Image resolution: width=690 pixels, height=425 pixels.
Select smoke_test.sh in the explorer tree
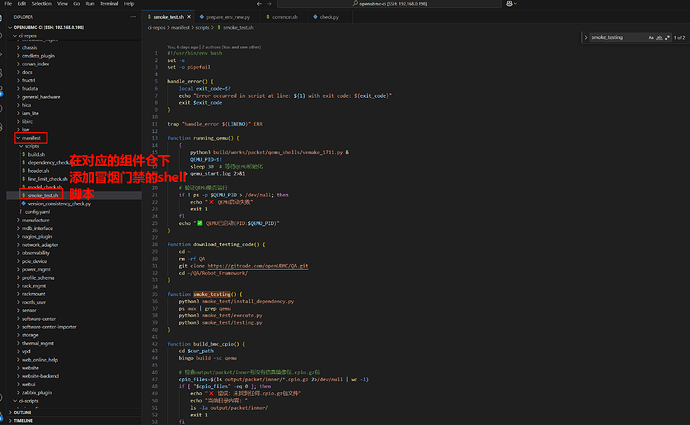(43, 195)
